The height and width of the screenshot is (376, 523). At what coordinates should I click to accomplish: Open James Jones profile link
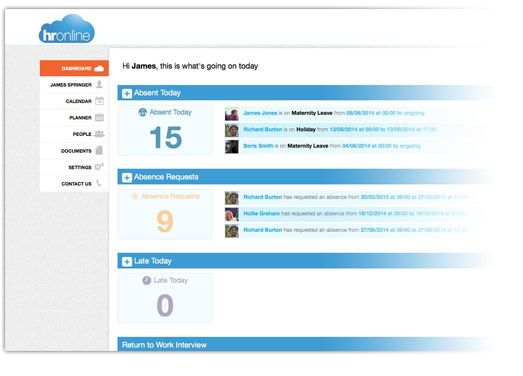[x=260, y=113]
